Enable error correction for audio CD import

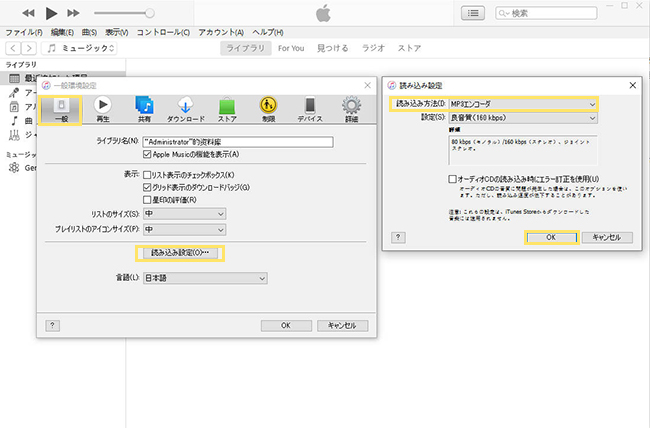coord(452,179)
